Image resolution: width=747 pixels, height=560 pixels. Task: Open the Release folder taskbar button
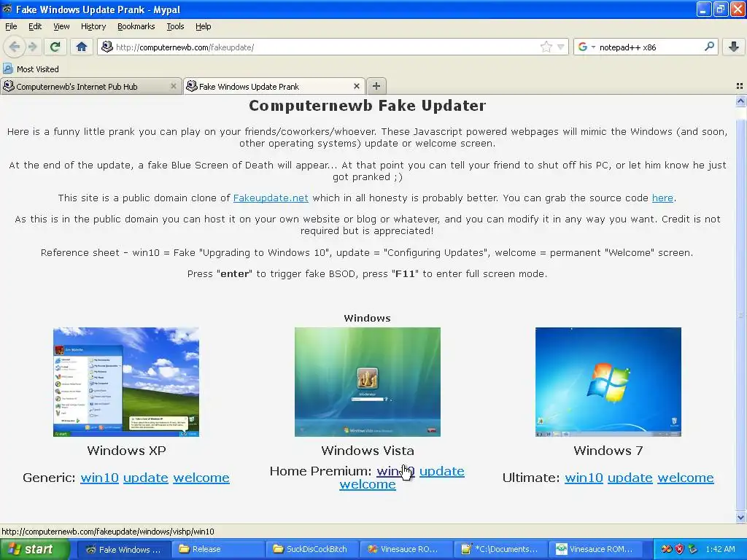218,550
